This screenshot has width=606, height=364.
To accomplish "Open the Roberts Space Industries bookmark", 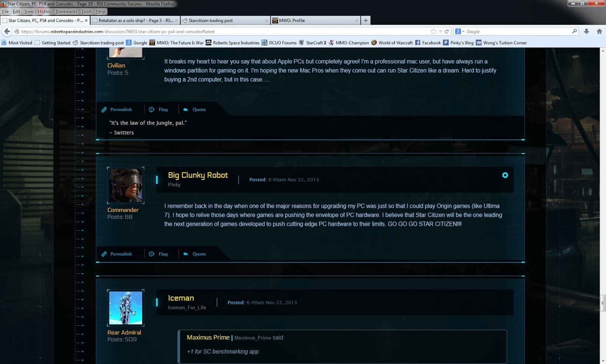I will click(x=233, y=43).
